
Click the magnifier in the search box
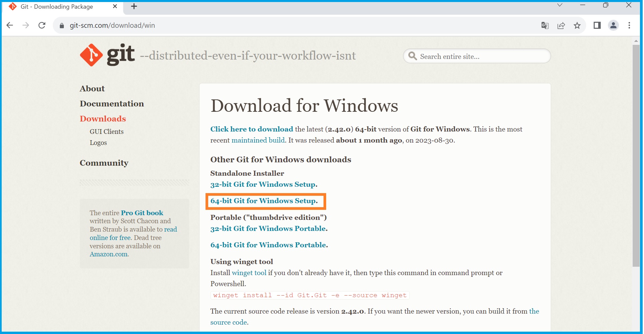coord(413,56)
